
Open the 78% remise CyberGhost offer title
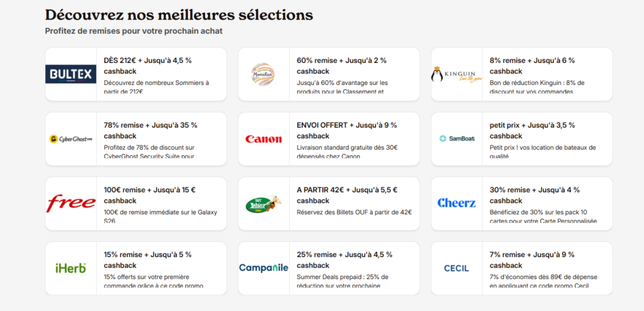(x=150, y=131)
